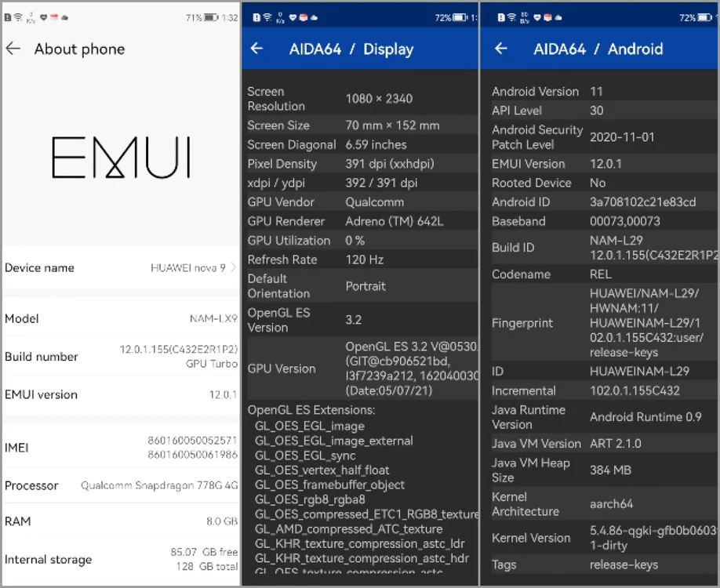Select the IMEI row
This screenshot has width=720, height=588.
pyautogui.click(x=121, y=447)
